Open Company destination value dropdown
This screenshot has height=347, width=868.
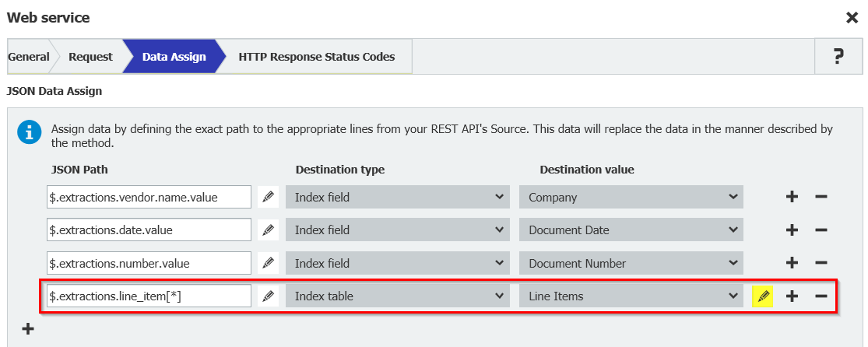point(631,197)
